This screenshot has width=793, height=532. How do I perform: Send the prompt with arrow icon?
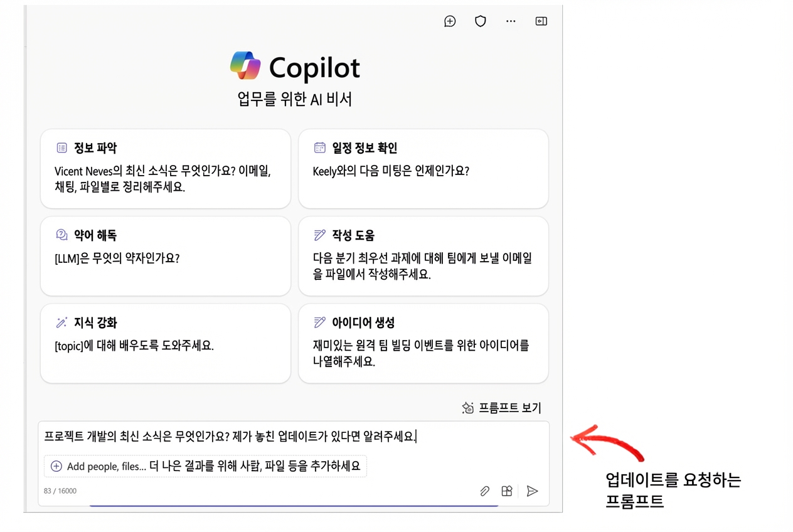[532, 491]
